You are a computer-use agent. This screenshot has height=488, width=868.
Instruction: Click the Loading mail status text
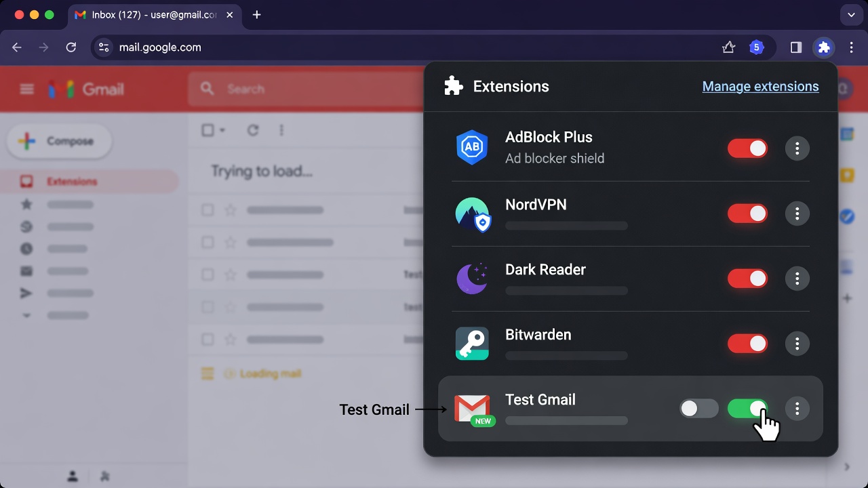click(x=271, y=373)
